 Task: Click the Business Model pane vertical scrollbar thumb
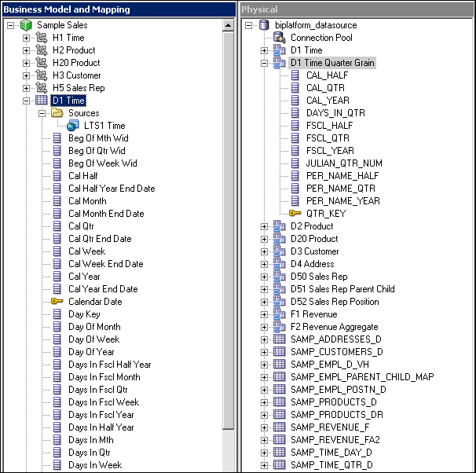[229, 230]
